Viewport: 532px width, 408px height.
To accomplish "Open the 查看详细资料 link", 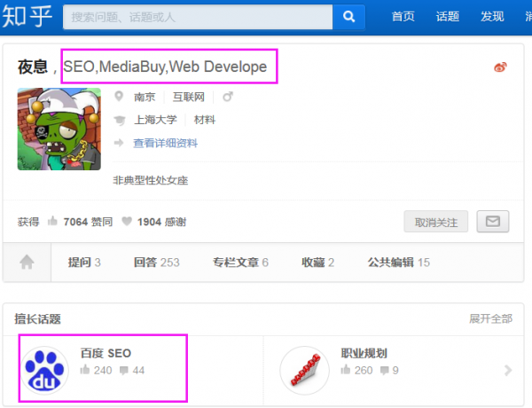I will (x=165, y=143).
